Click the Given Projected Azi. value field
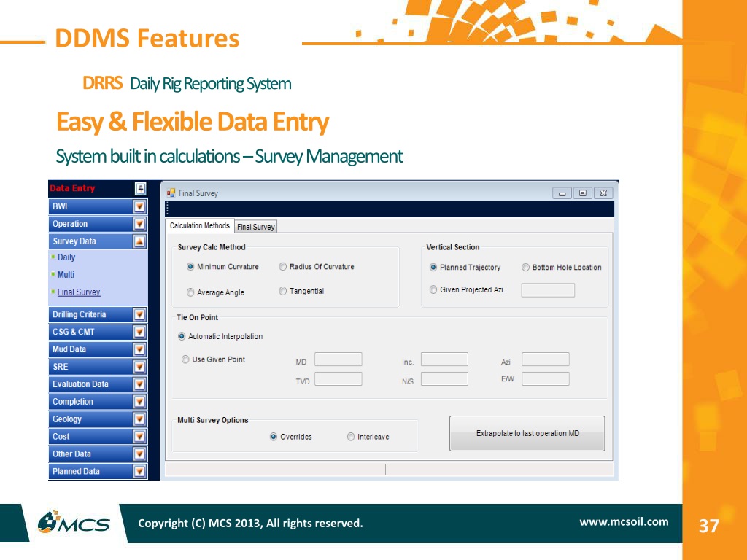The height and width of the screenshot is (560, 747). (548, 290)
